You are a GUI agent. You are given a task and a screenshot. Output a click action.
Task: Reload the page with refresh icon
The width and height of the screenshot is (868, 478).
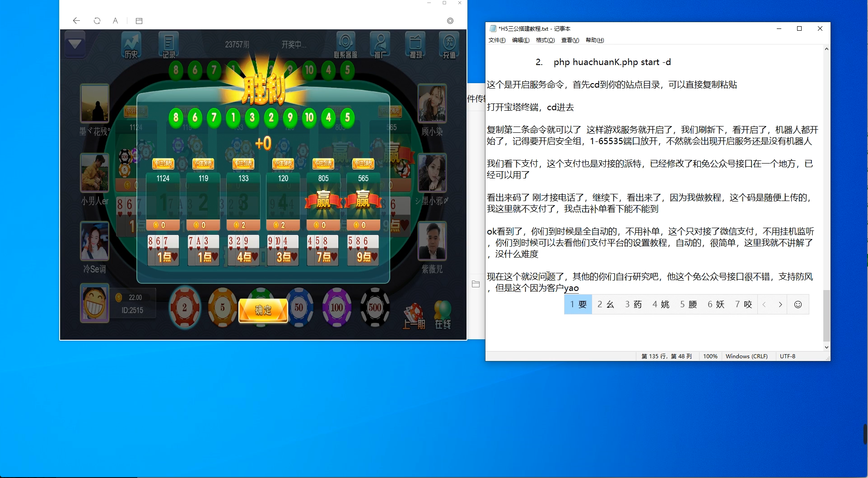coord(97,21)
